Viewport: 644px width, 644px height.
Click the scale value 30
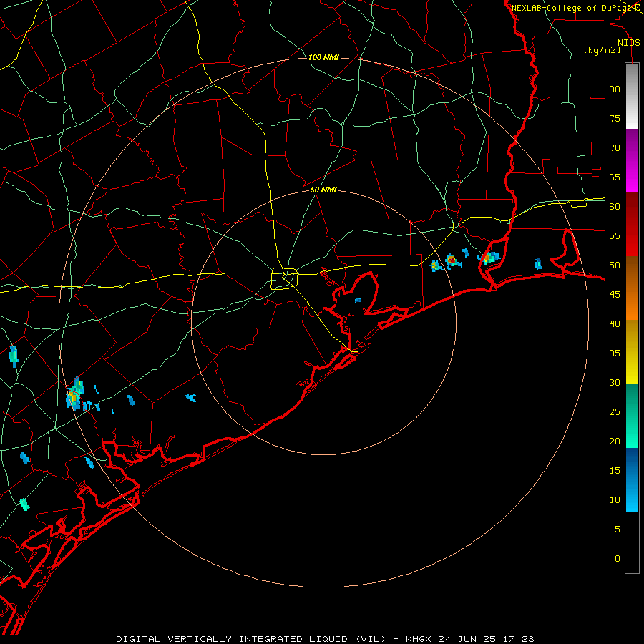tap(615, 382)
